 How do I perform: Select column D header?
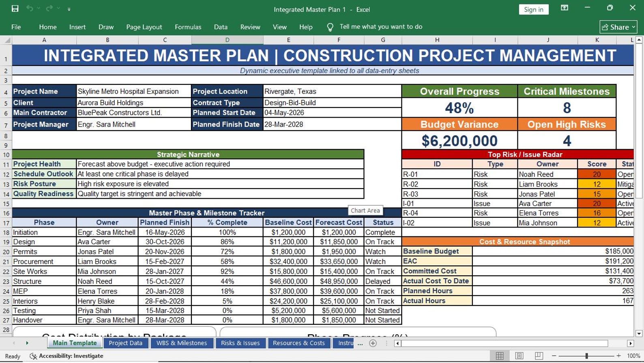click(227, 40)
